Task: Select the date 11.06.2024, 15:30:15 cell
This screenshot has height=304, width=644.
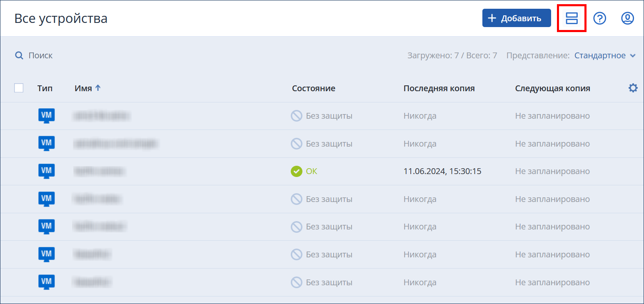Action: pos(442,171)
